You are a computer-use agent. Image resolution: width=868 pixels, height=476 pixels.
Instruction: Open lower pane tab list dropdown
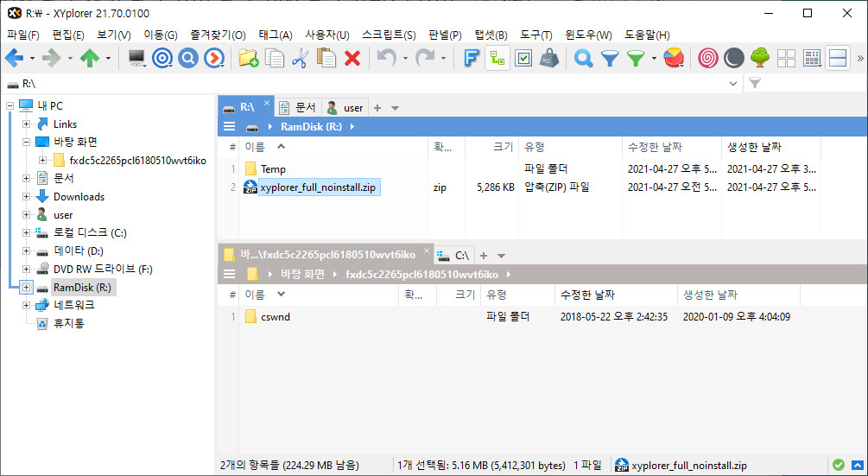(x=501, y=256)
